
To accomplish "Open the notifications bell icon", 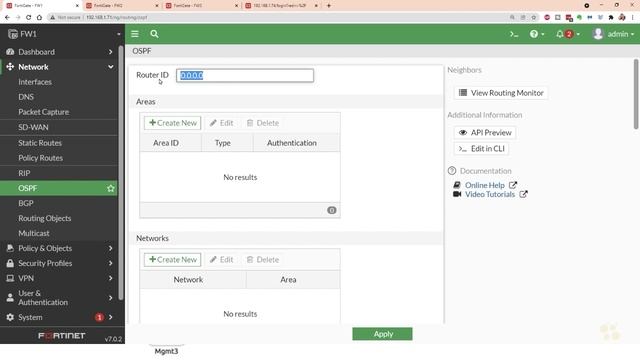I will [560, 34].
